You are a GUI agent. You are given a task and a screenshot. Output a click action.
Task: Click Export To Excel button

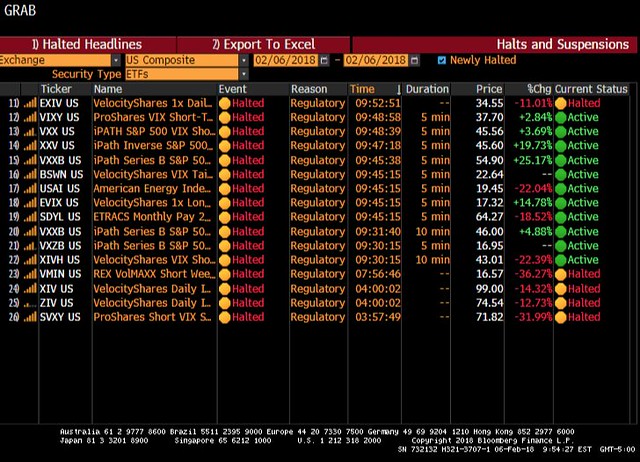tap(264, 44)
